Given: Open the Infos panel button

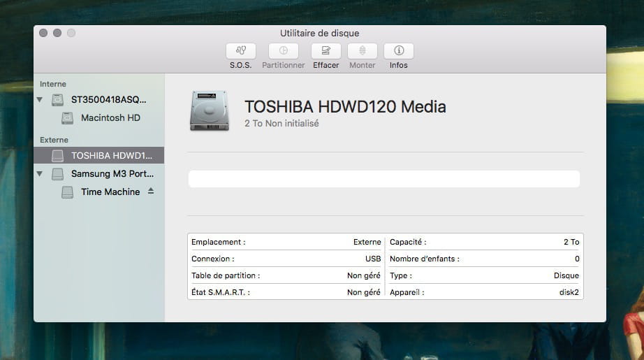Looking at the screenshot, I should click(x=399, y=51).
